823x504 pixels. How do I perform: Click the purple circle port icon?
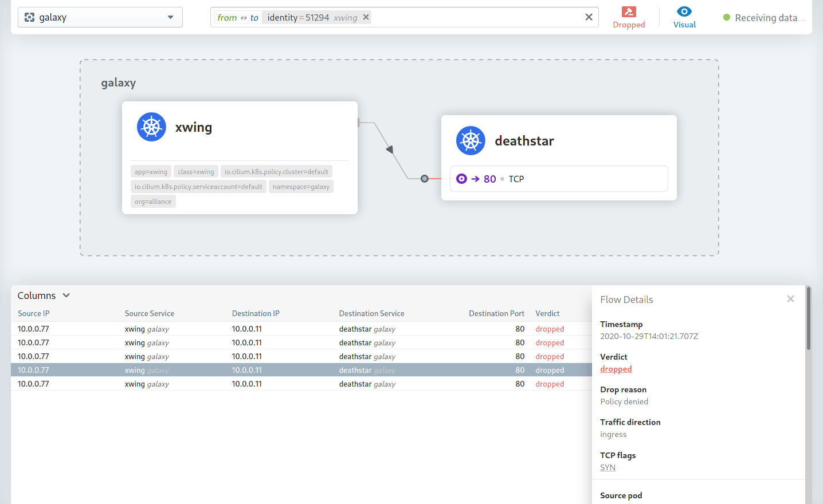click(x=461, y=179)
